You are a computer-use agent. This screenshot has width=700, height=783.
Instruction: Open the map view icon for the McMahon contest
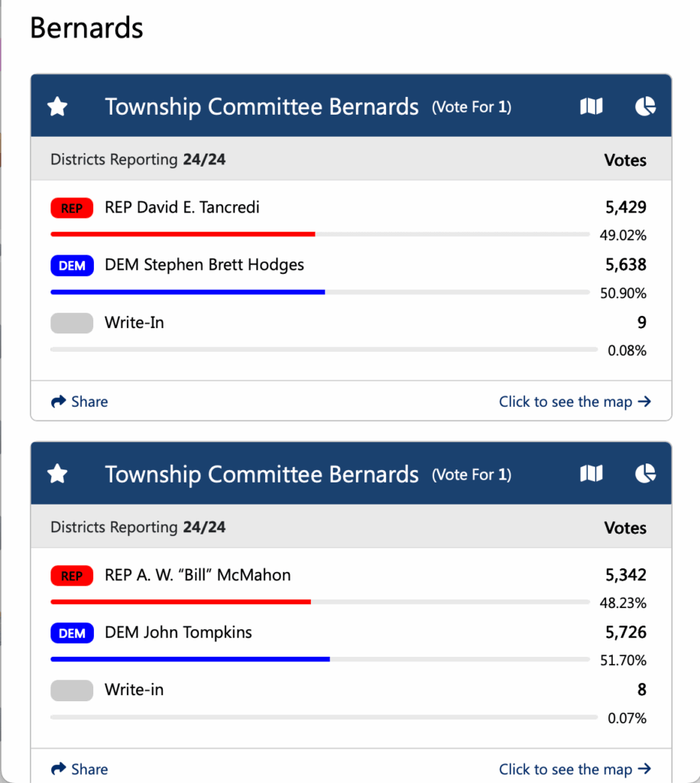tap(591, 475)
